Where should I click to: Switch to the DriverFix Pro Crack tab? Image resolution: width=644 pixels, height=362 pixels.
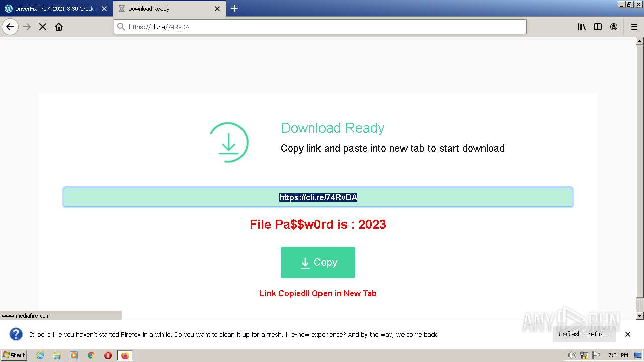click(56, 8)
